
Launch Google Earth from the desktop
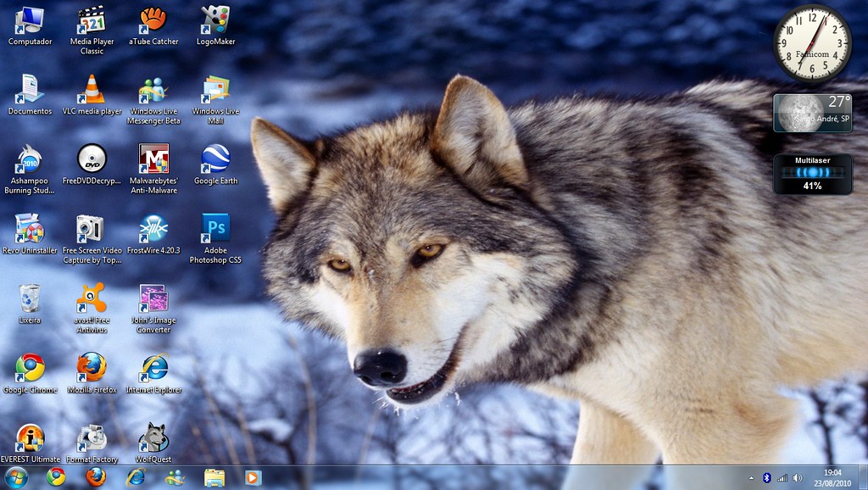(216, 165)
